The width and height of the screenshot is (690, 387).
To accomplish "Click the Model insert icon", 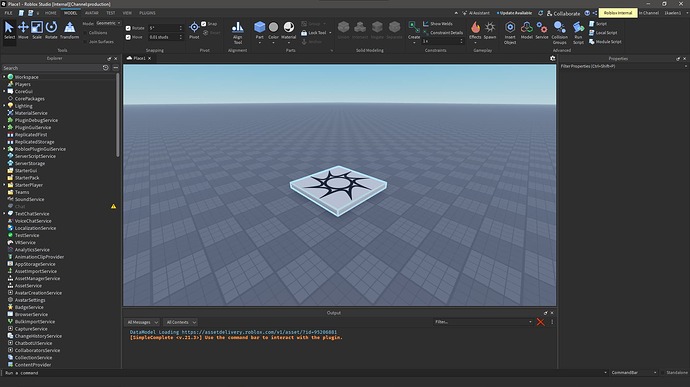I will [x=527, y=30].
